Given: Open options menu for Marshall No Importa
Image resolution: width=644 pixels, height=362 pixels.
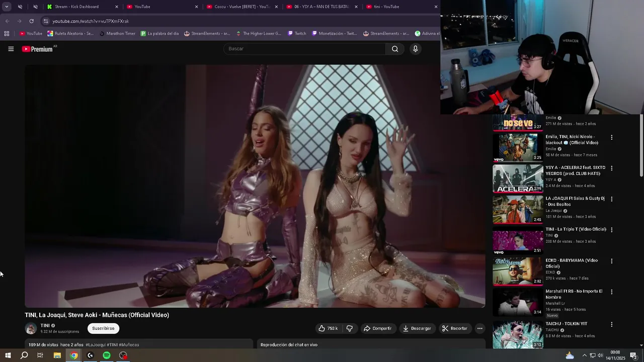Looking at the screenshot, I should [612, 292].
